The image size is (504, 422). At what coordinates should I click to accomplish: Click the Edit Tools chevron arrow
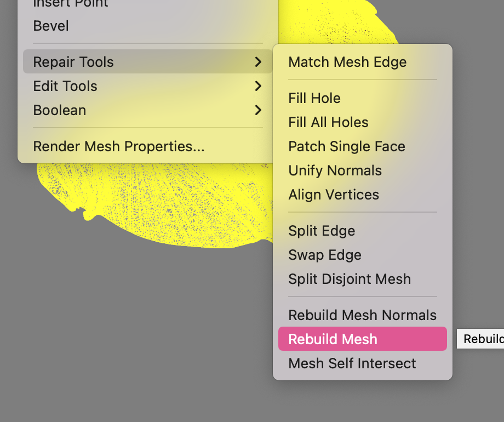coord(258,86)
